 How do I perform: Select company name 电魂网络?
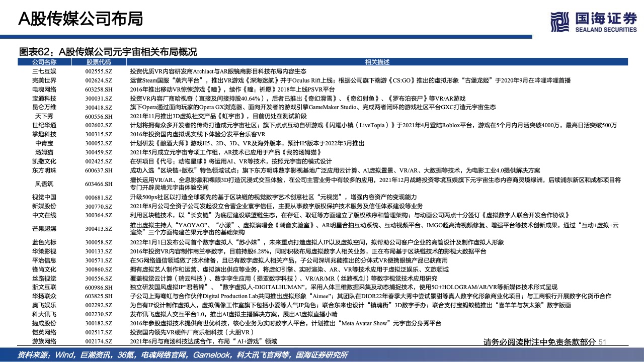pos(44,88)
